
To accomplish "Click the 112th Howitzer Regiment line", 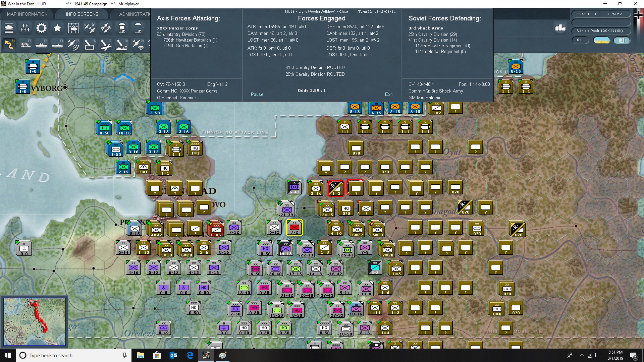I will click(x=443, y=46).
